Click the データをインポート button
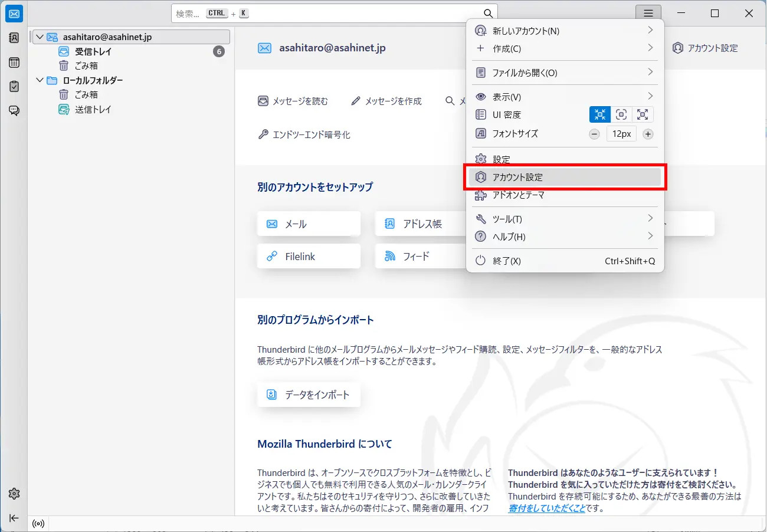 coord(309,395)
